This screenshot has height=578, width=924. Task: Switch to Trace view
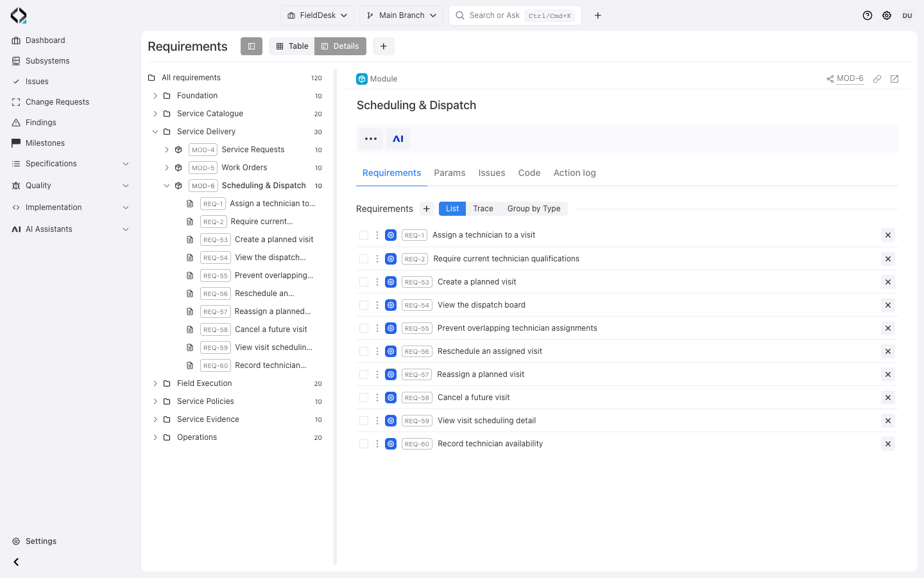(x=483, y=209)
